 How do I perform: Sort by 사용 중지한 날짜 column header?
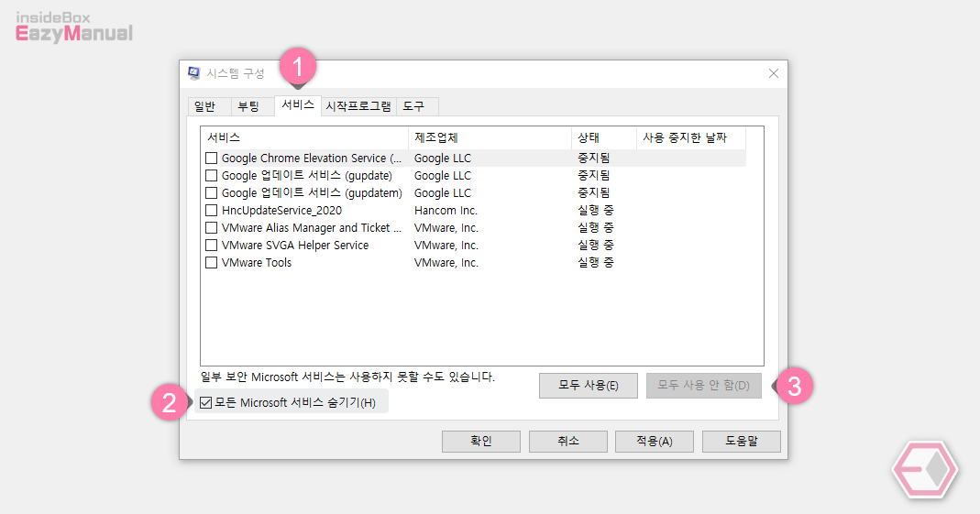[691, 138]
